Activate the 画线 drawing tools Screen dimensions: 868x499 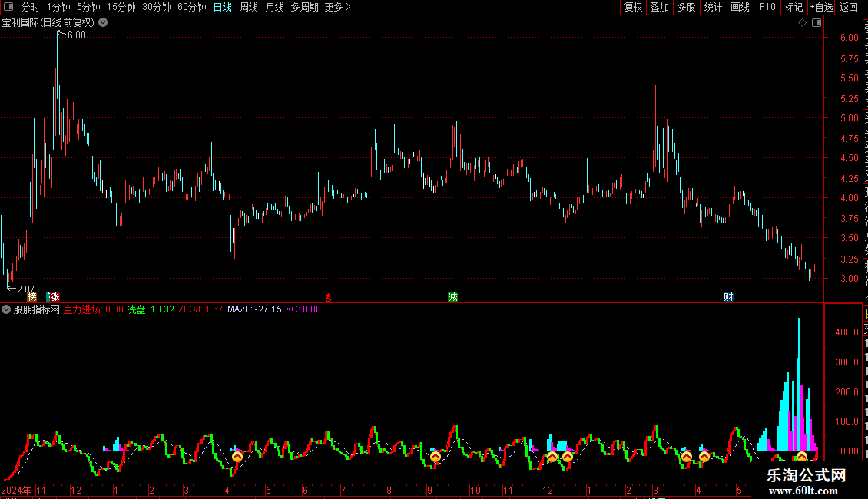click(x=740, y=7)
